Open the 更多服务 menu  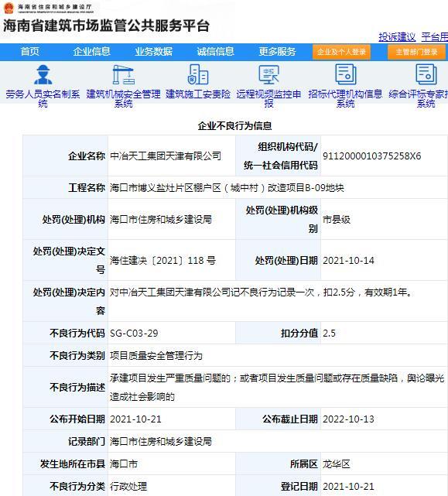pyautogui.click(x=277, y=52)
